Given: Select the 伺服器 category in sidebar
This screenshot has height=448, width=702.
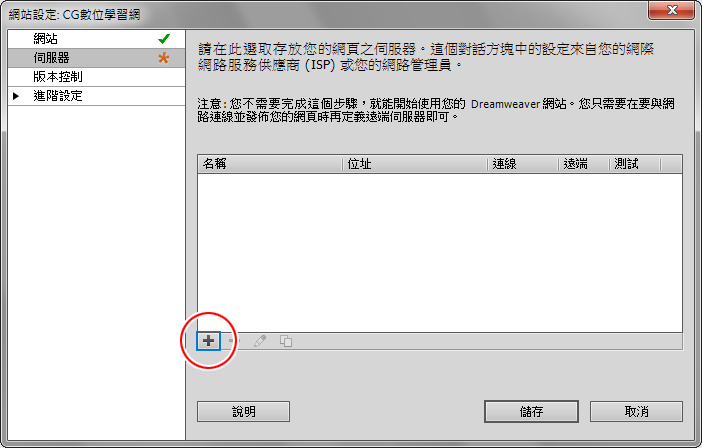Looking at the screenshot, I should (x=96, y=58).
